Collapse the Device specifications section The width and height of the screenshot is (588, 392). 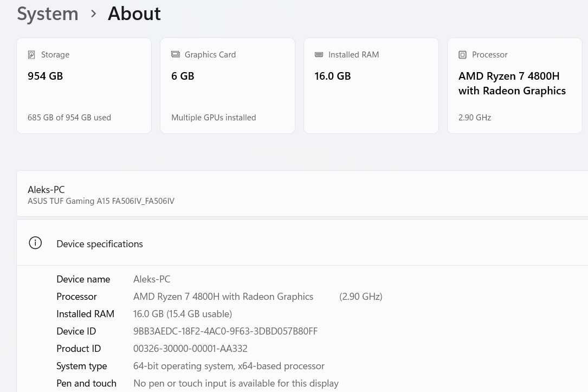(x=302, y=243)
